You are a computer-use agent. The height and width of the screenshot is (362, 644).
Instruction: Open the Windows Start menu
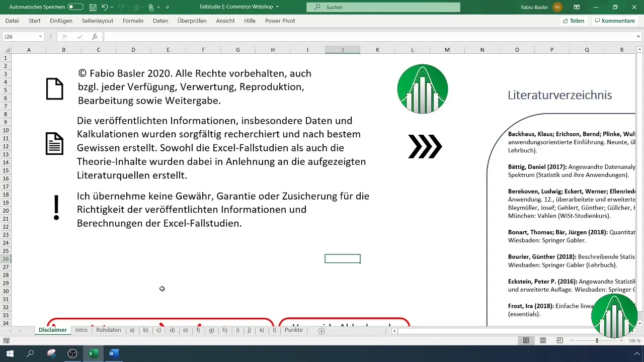point(10,353)
